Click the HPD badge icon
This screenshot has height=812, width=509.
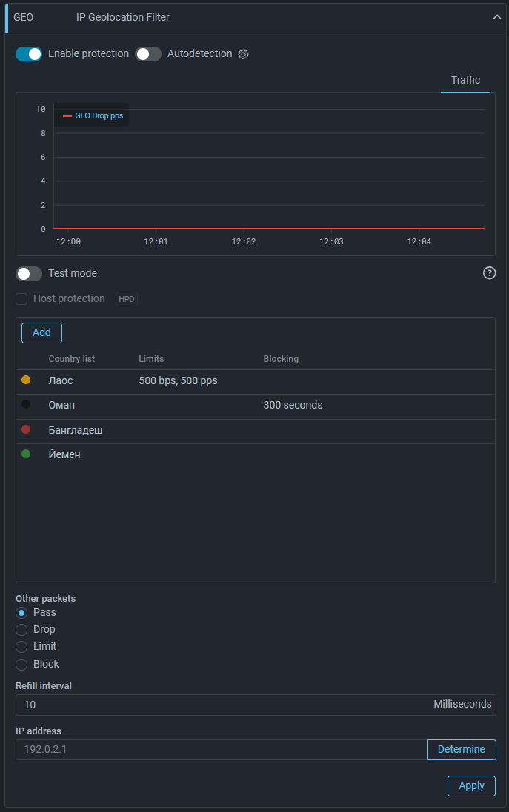[127, 299]
